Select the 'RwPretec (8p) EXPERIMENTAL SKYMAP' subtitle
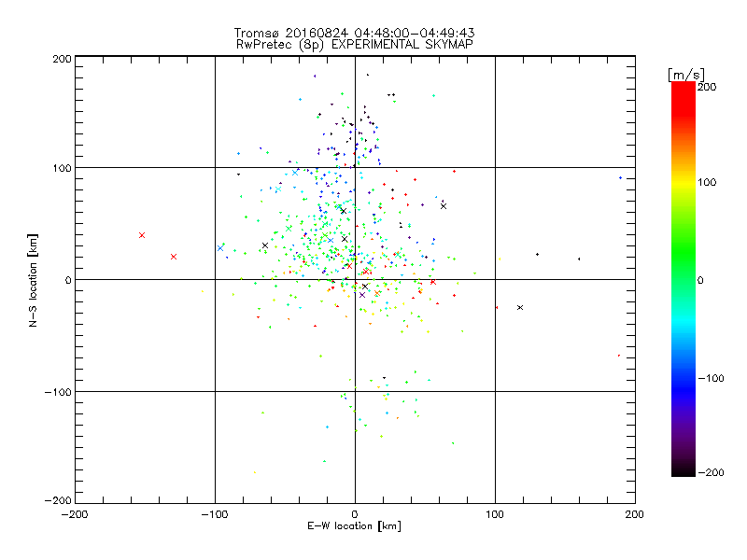The width and height of the screenshot is (747, 560). (x=355, y=45)
